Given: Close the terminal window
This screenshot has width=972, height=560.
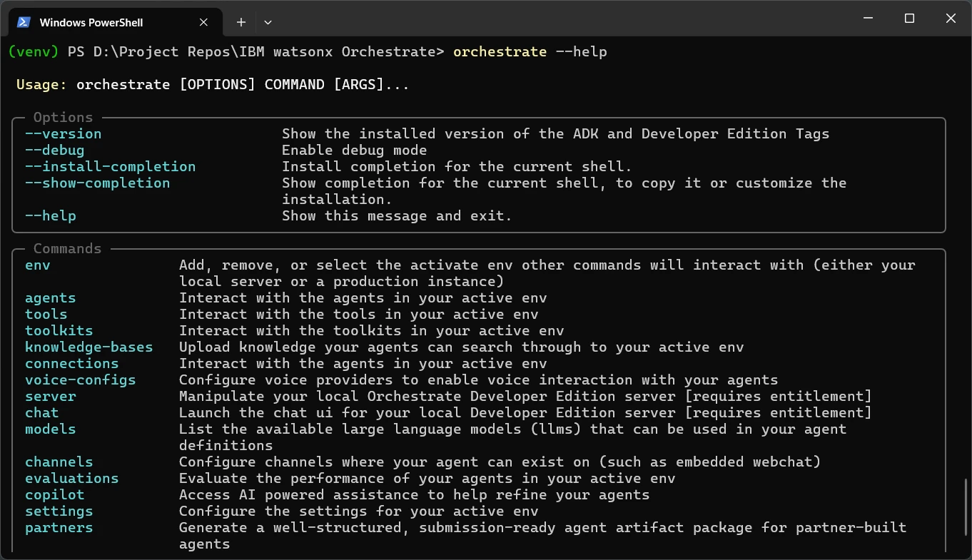Looking at the screenshot, I should tap(951, 19).
